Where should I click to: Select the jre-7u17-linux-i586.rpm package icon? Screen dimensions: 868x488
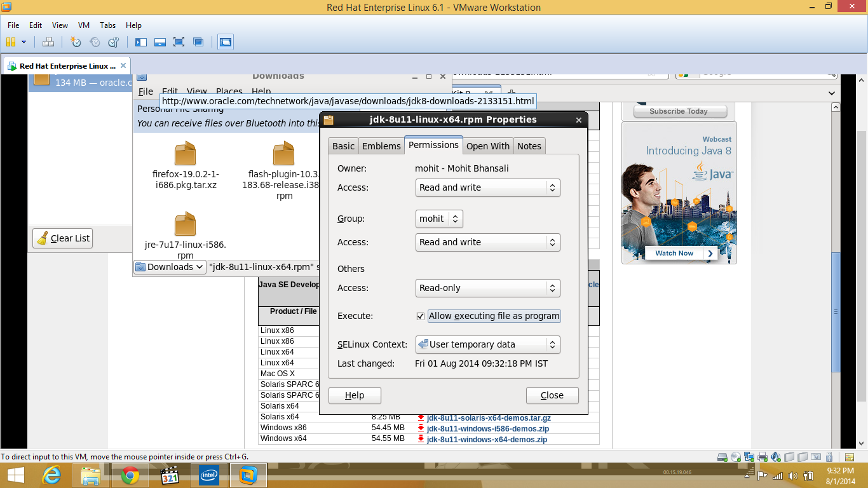pos(186,224)
